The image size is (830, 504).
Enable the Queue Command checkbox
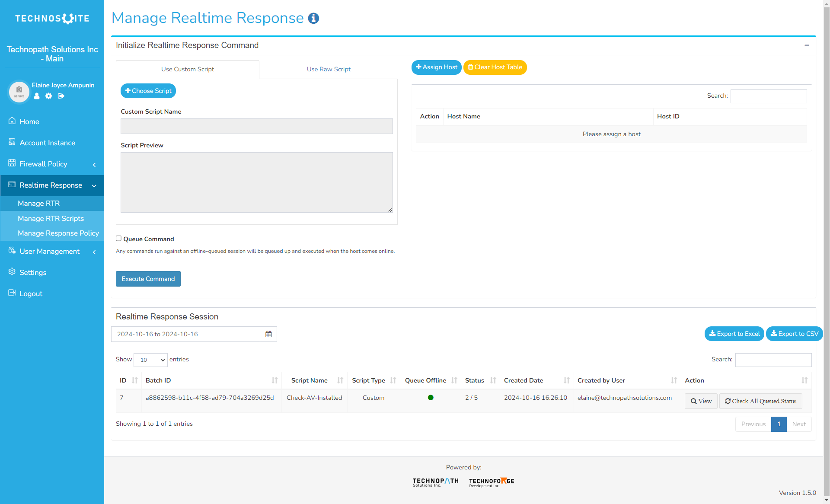click(x=118, y=239)
